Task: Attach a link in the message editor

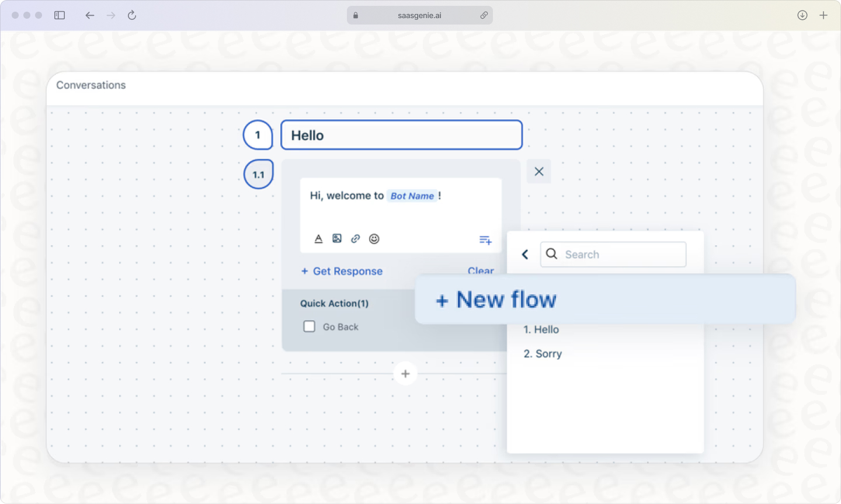Action: [356, 238]
